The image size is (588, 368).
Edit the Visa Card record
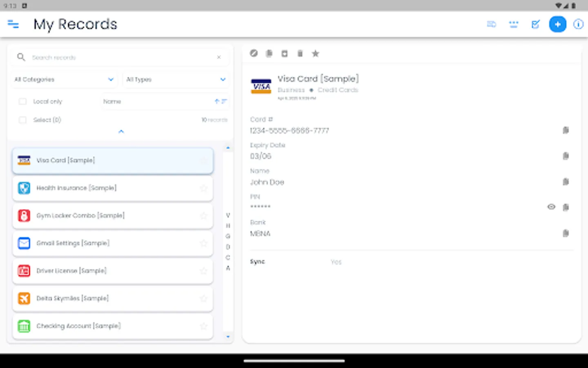[x=254, y=53]
